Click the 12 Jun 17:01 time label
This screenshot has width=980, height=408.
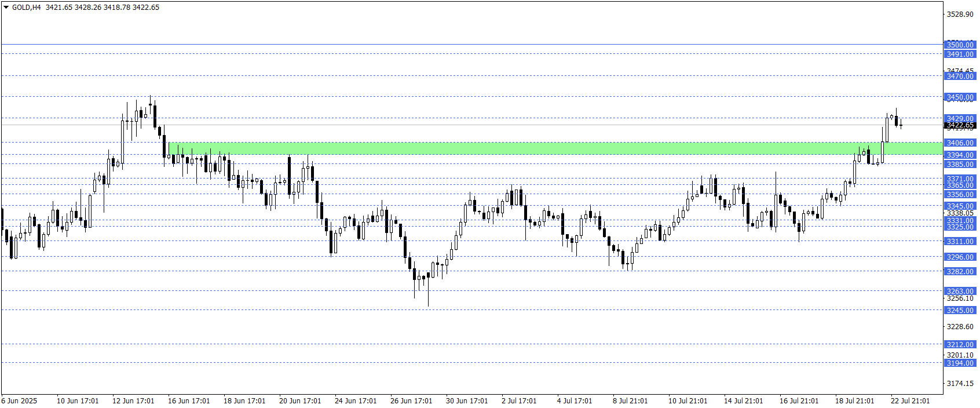[133, 401]
